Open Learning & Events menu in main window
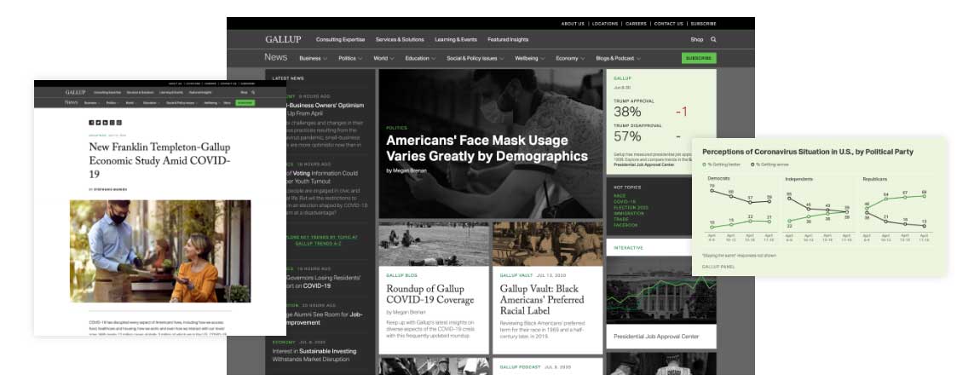The width and height of the screenshot is (980, 392). (x=456, y=39)
